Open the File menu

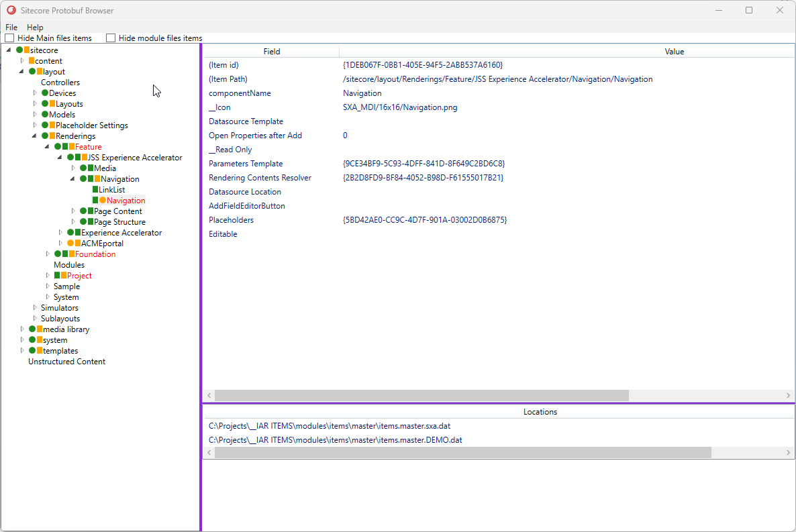point(11,28)
